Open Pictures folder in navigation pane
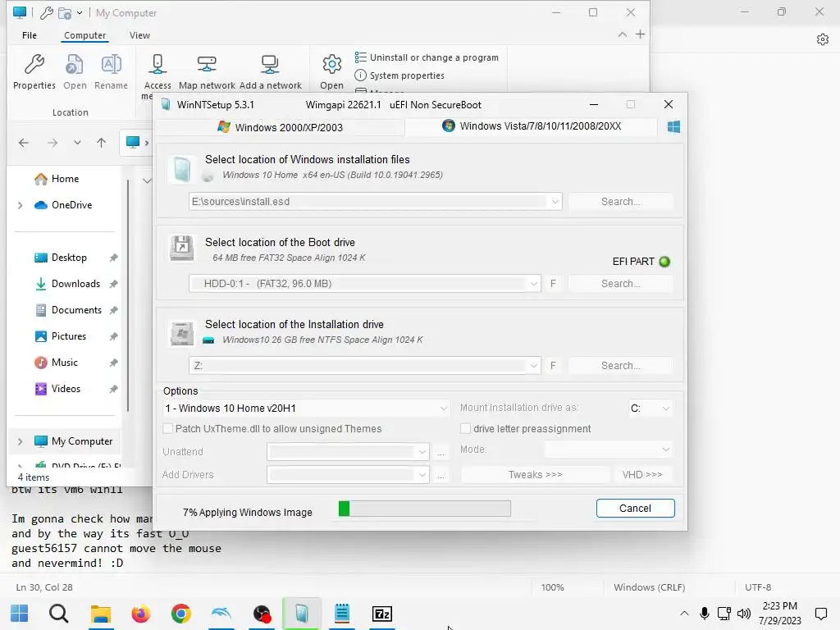 pos(69,336)
